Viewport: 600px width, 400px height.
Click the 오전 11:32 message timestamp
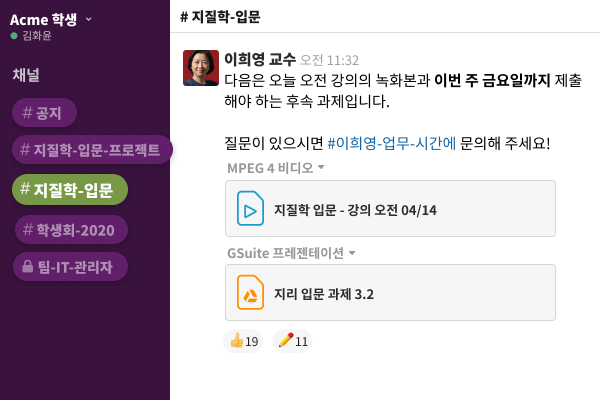pyautogui.click(x=330, y=60)
